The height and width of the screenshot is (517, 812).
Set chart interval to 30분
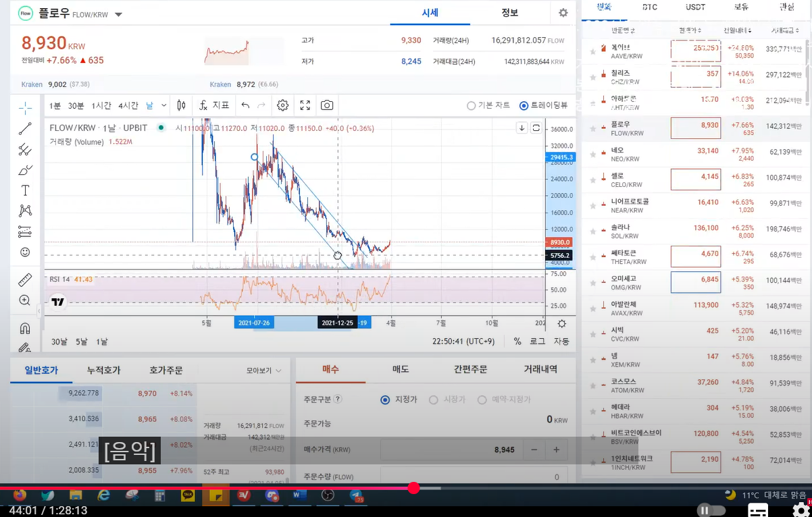(x=76, y=106)
